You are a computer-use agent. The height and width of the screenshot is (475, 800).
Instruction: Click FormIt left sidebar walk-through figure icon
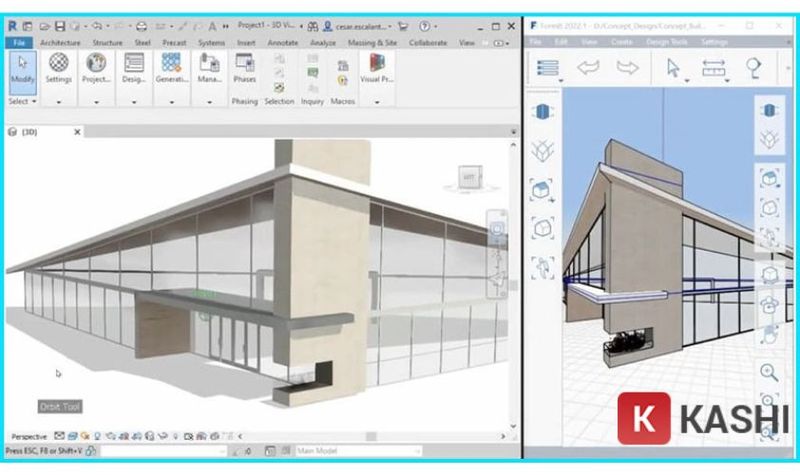pos(543,267)
